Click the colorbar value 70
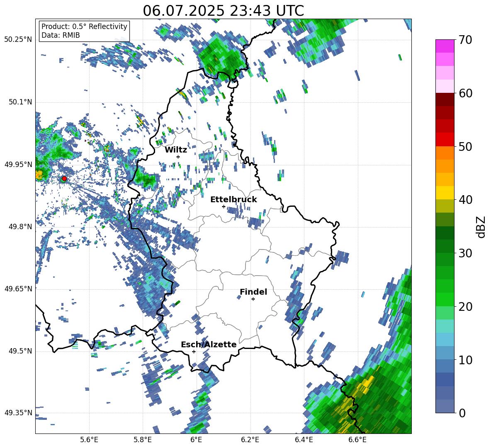This screenshot has height=448, width=491. [x=465, y=40]
